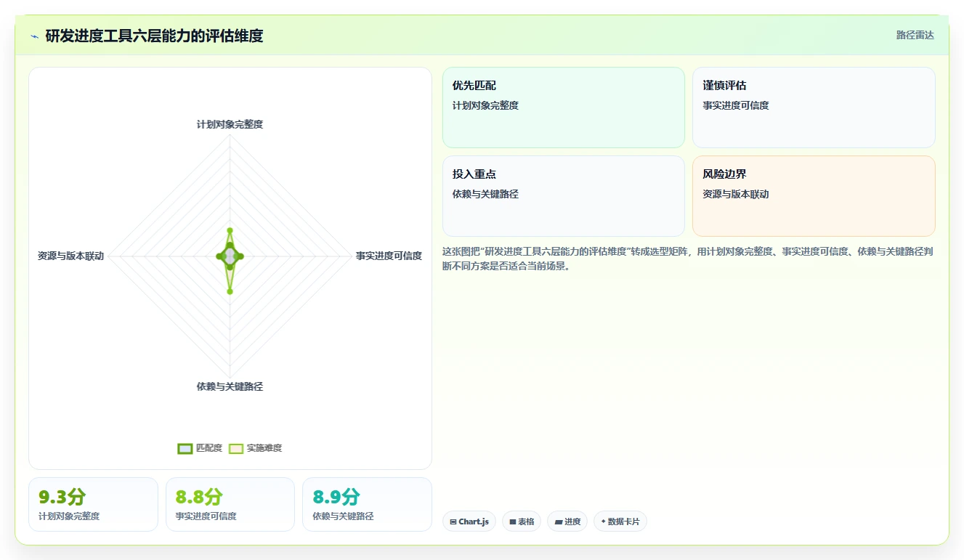Click the 表格 tag text
Screen dimensions: 964x560
click(526, 522)
